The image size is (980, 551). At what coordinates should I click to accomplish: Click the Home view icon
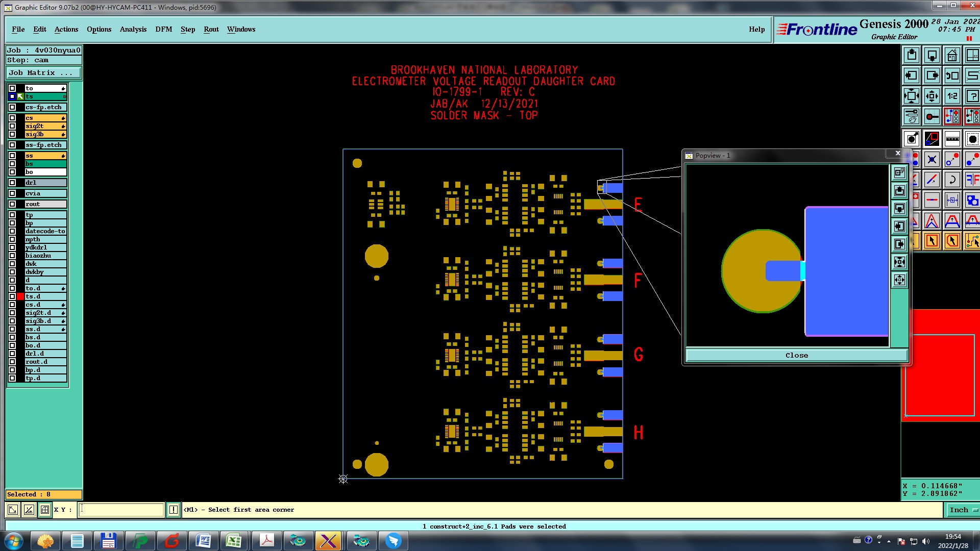pyautogui.click(x=952, y=55)
